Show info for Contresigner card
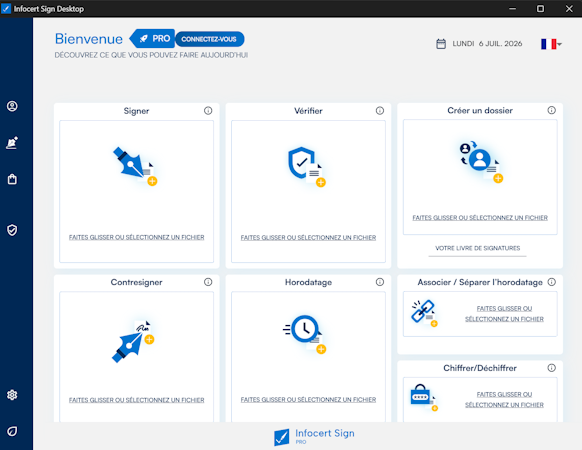Image resolution: width=582 pixels, height=450 pixels. point(208,282)
